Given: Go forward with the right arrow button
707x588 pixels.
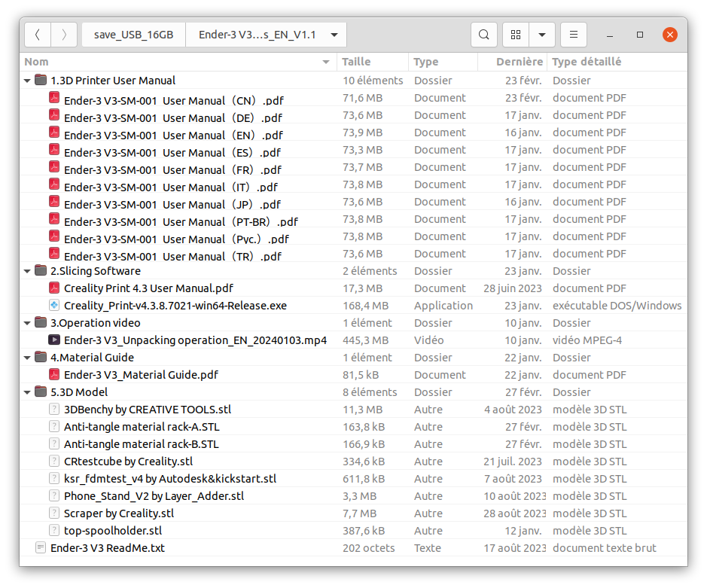Looking at the screenshot, I should (x=64, y=35).
